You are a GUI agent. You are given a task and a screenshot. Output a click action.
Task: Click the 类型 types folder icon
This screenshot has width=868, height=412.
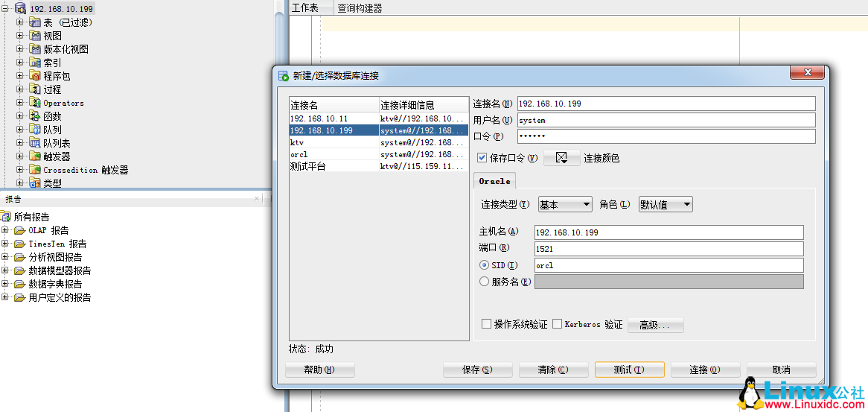35,183
